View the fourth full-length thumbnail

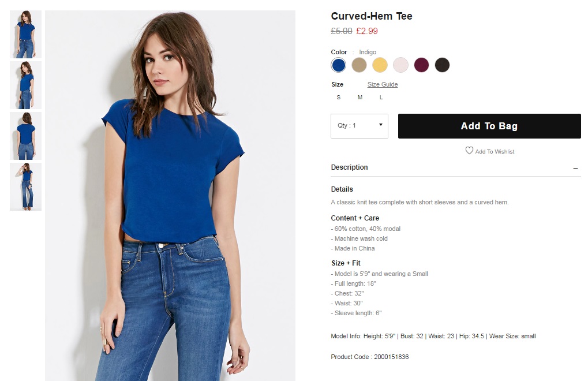coord(25,186)
